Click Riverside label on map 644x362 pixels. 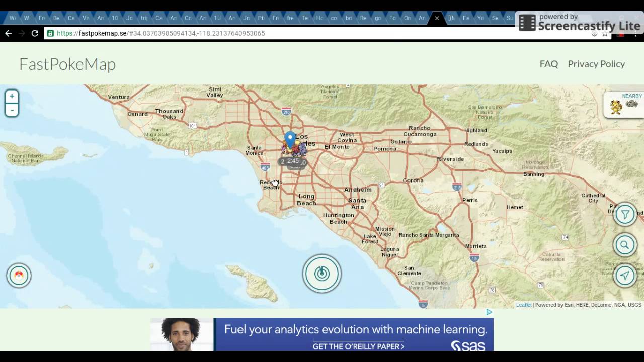pyautogui.click(x=450, y=159)
